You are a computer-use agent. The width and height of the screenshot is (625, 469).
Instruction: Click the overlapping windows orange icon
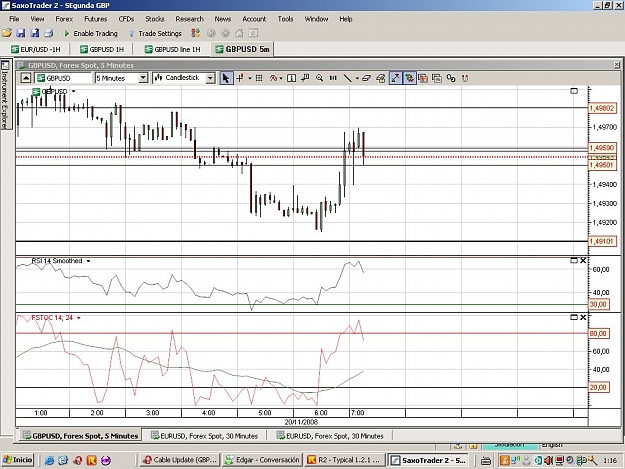(x=423, y=78)
